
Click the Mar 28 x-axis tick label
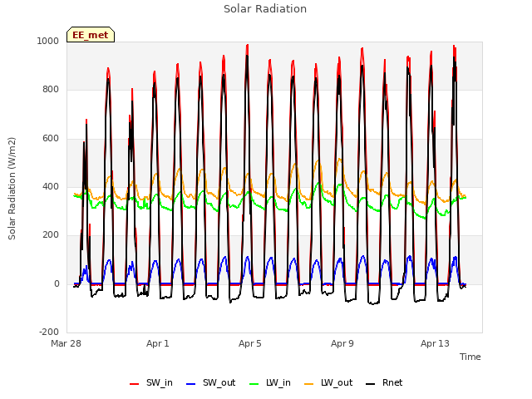(x=66, y=343)
